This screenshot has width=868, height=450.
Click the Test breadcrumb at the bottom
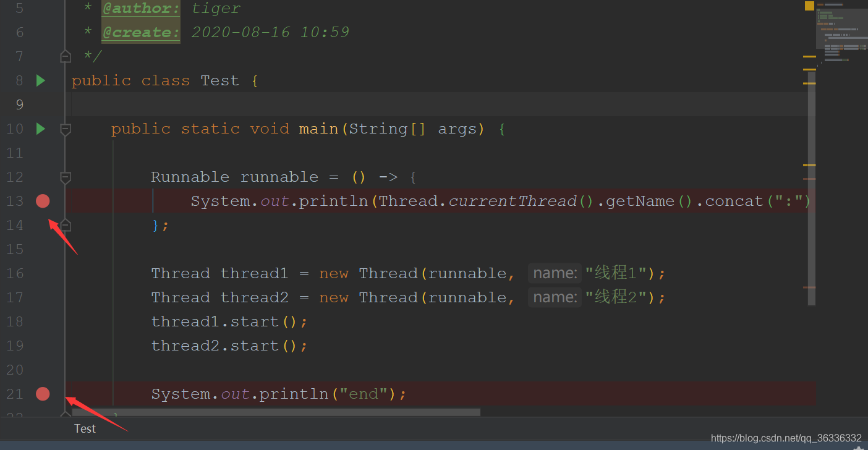pyautogui.click(x=85, y=428)
